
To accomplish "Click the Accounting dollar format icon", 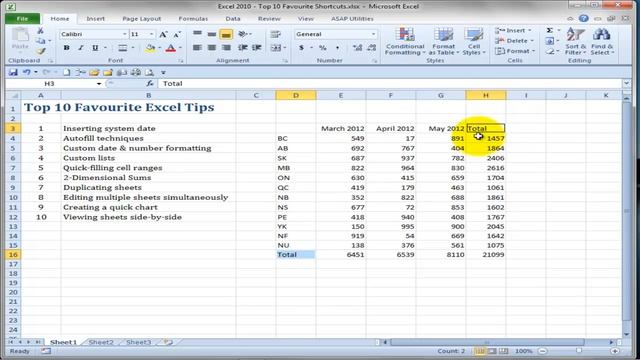I will 301,48.
